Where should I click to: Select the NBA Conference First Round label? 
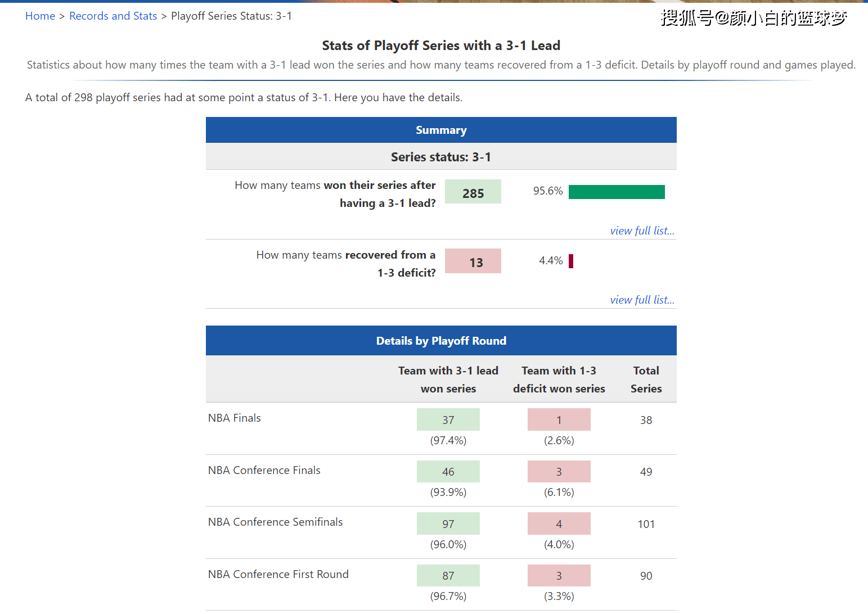click(278, 575)
